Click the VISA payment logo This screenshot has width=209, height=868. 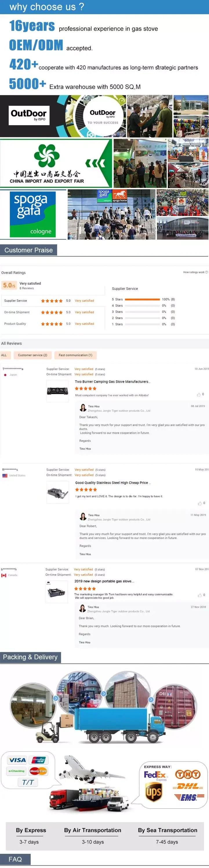[x=17, y=760]
